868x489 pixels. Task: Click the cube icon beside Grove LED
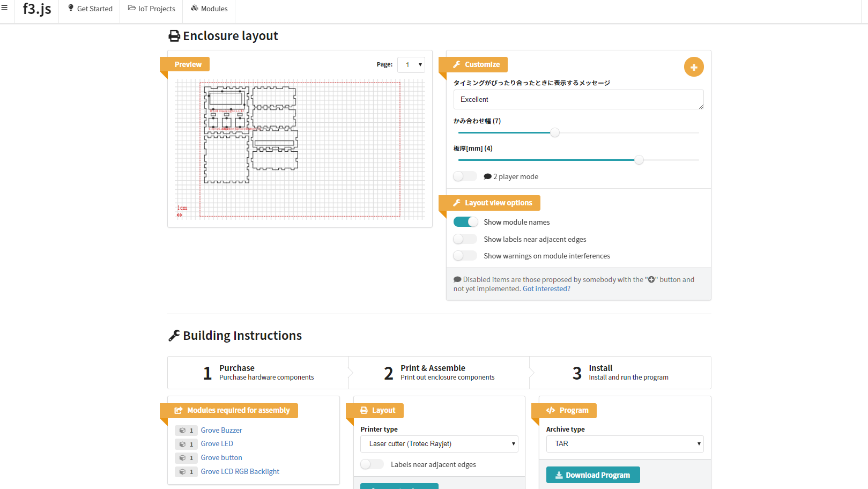tap(182, 444)
